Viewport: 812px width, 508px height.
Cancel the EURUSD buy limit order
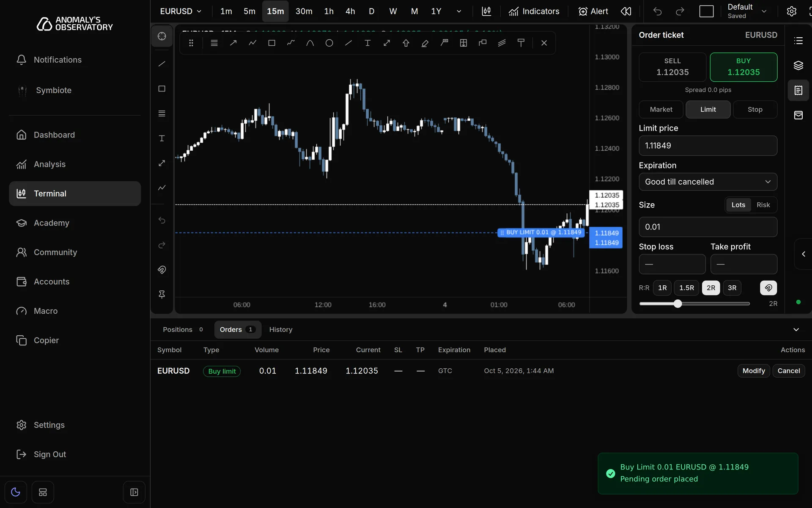(788, 371)
